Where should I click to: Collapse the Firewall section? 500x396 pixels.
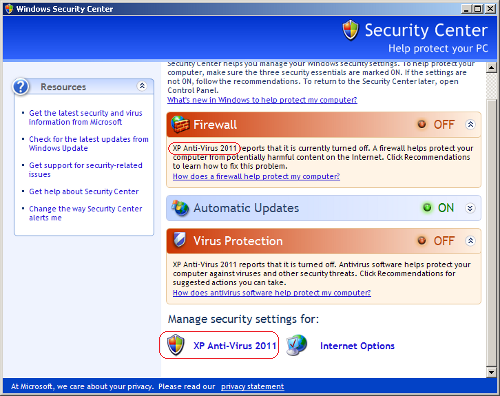point(470,124)
